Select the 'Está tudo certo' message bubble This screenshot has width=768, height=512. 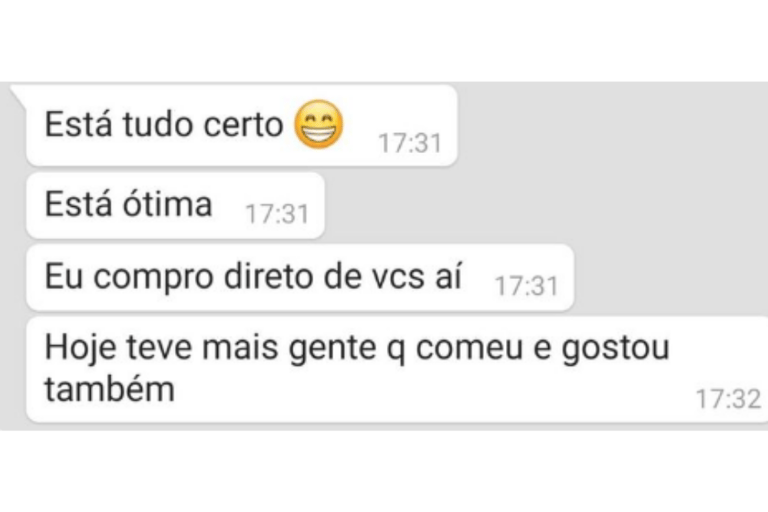tap(241, 125)
